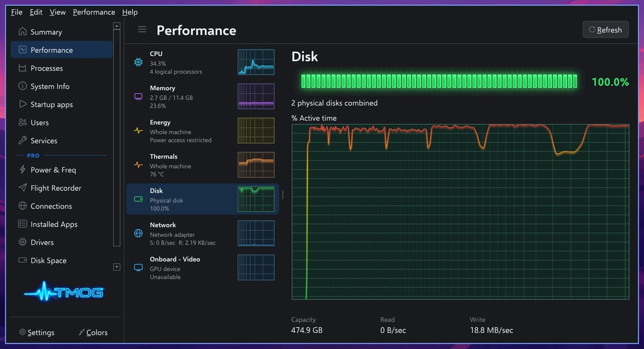Open the Startup apps label
The width and height of the screenshot is (644, 349).
tap(52, 104)
